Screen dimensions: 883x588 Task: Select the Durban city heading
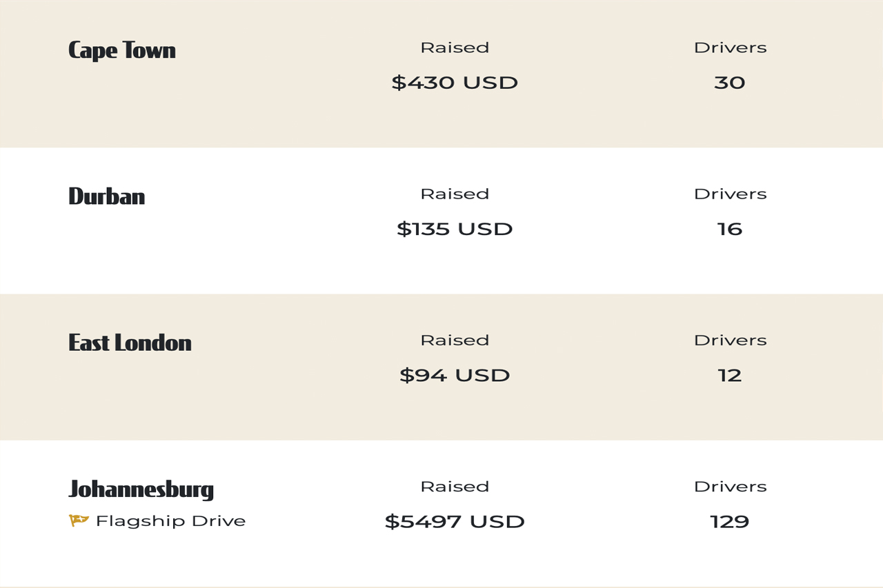pyautogui.click(x=107, y=196)
